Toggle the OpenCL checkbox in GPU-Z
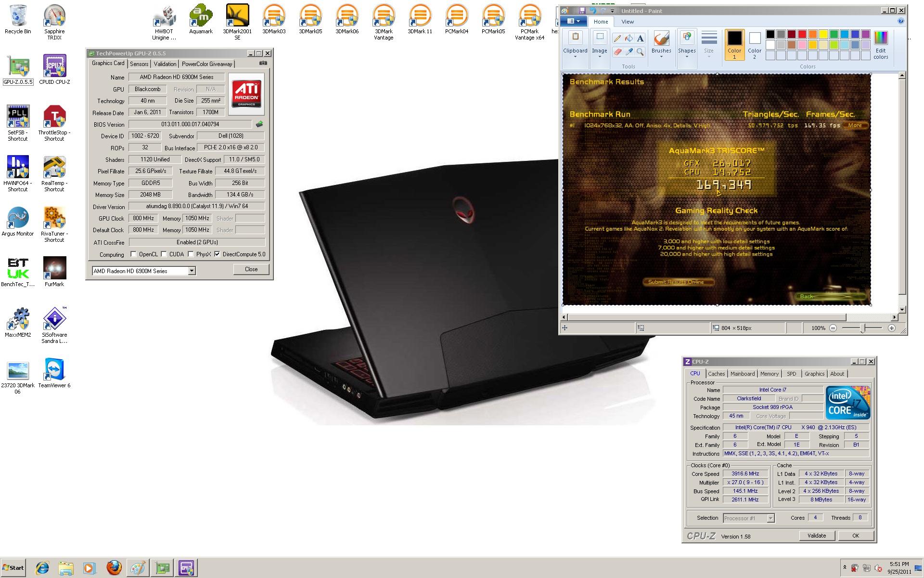924x578 pixels. [x=134, y=254]
